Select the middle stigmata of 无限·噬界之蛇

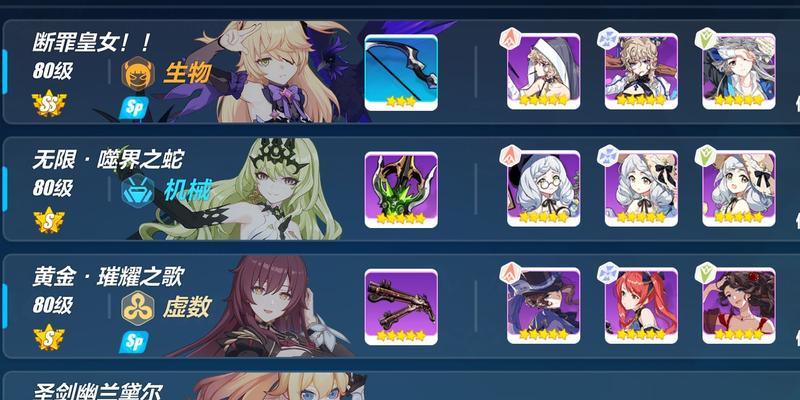tap(641, 188)
